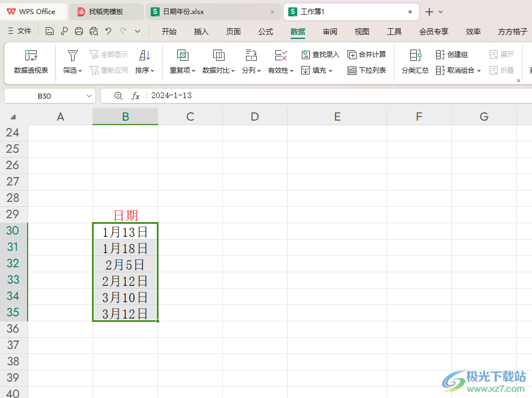Open the 工具 ribbon tab
Image resolution: width=532 pixels, height=398 pixels.
click(394, 32)
